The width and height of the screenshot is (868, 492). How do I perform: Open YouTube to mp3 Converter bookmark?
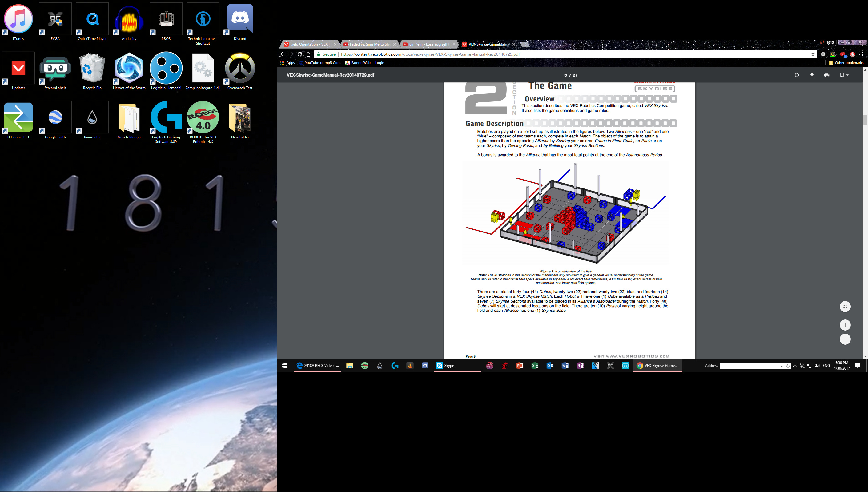pyautogui.click(x=319, y=63)
